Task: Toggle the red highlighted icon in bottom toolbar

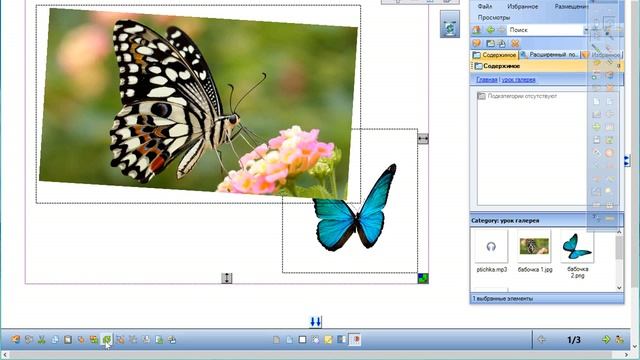Action: [355, 340]
